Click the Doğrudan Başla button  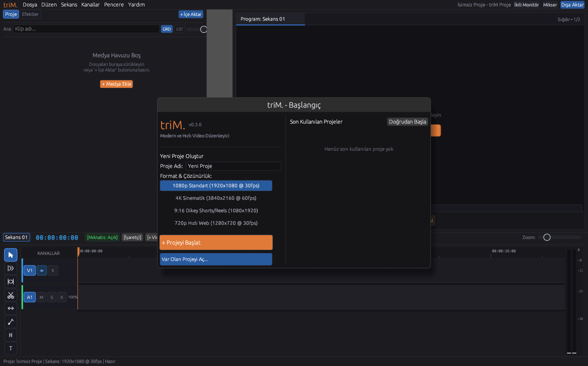(x=408, y=122)
